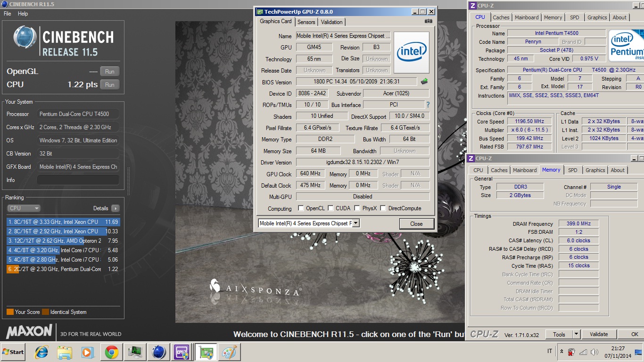
Task: Switch to Cinebench via taskbar icon
Action: pyautogui.click(x=159, y=352)
